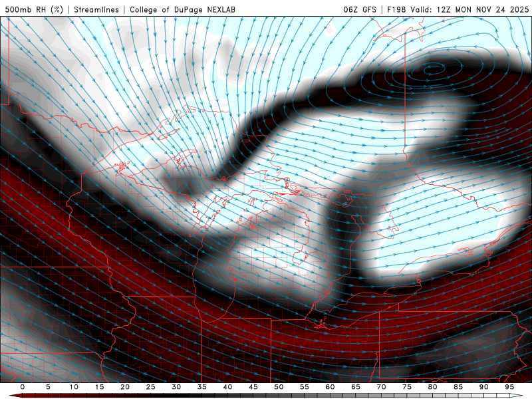Click the "10" colorbar scale label
Image resolution: width=532 pixels, height=399 pixels.
(74, 387)
